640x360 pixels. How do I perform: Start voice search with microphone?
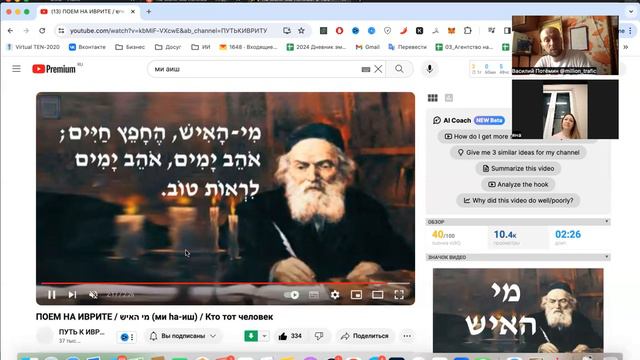429,69
